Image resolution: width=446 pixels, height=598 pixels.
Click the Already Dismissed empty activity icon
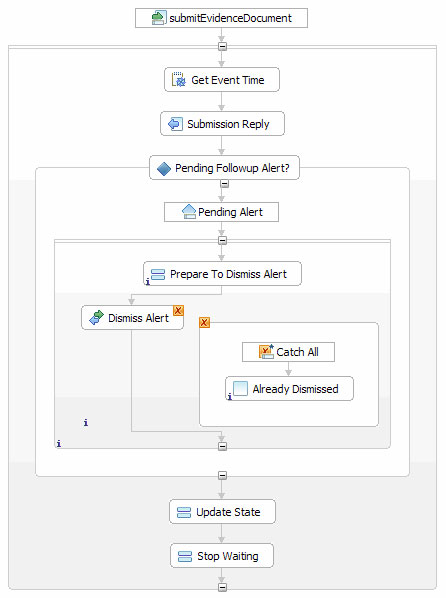[x=240, y=389]
